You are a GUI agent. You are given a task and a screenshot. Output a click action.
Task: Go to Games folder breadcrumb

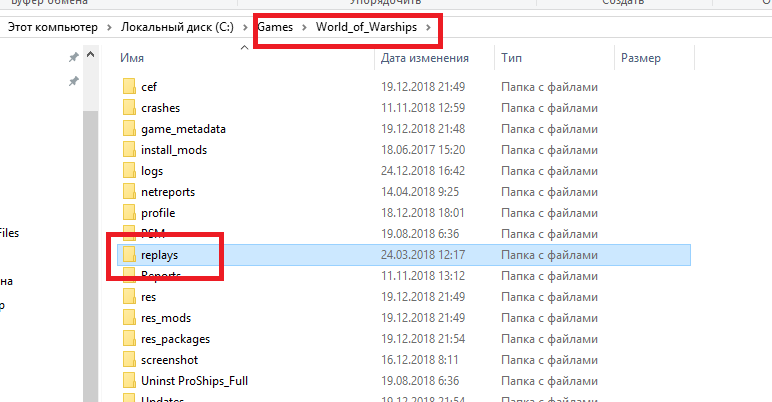pyautogui.click(x=275, y=27)
